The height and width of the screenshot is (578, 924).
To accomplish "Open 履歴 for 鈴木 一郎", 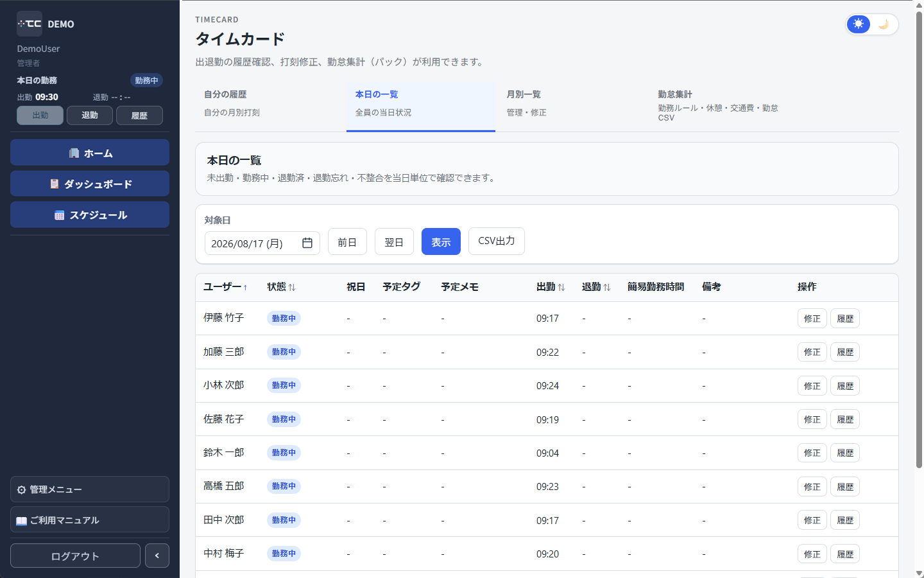I will coord(845,453).
